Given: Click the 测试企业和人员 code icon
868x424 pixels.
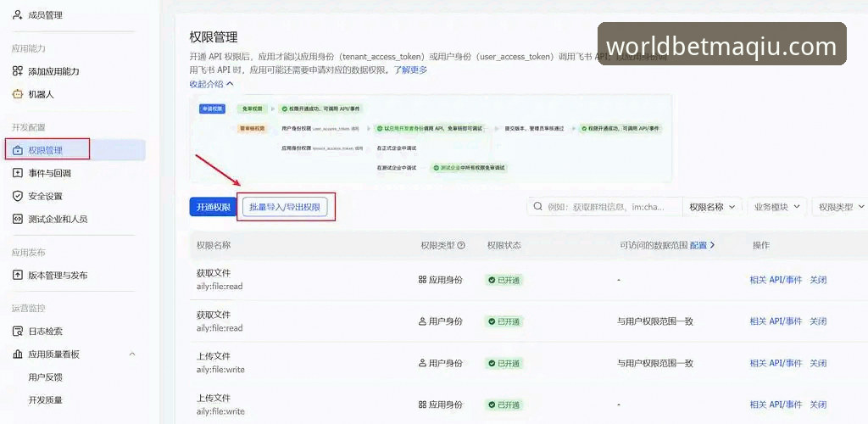Looking at the screenshot, I should coord(18,219).
